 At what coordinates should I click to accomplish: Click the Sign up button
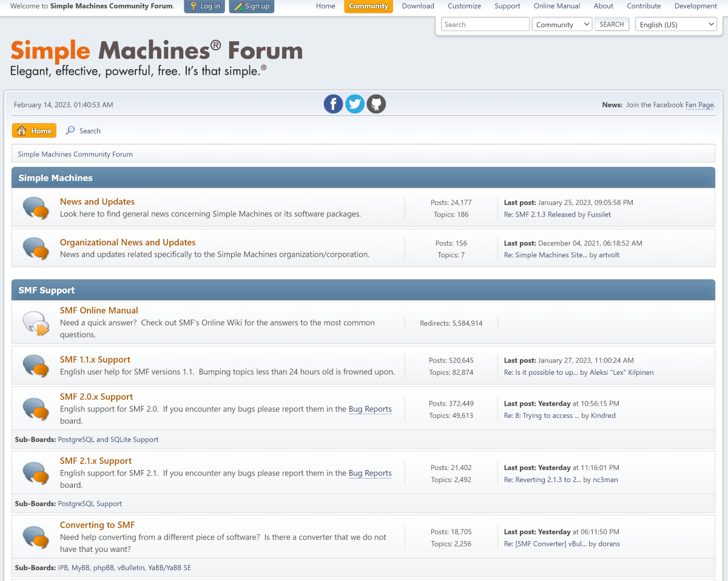point(251,6)
